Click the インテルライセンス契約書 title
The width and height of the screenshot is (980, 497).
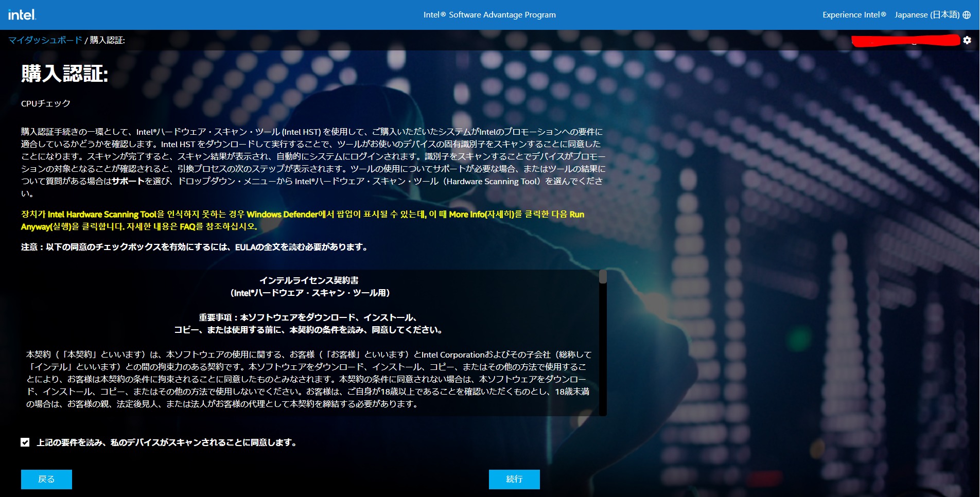click(309, 280)
